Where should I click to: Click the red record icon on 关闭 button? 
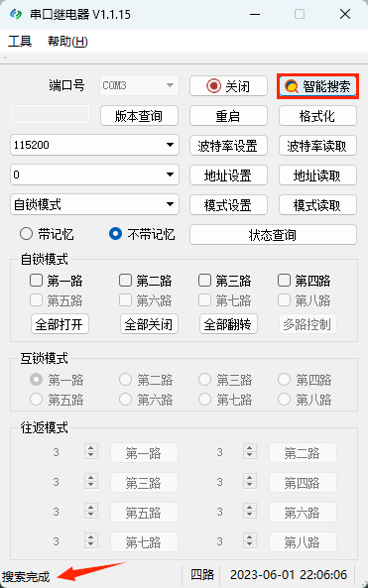pos(214,86)
